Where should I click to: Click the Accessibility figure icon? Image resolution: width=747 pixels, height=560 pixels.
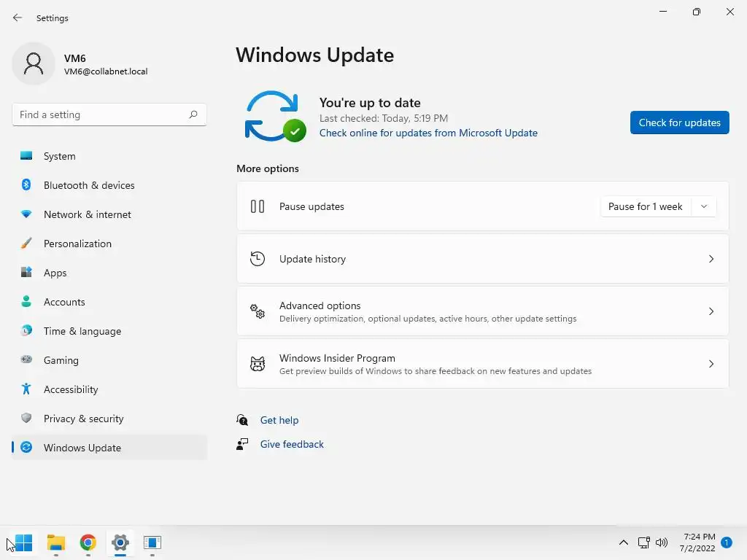coord(26,389)
